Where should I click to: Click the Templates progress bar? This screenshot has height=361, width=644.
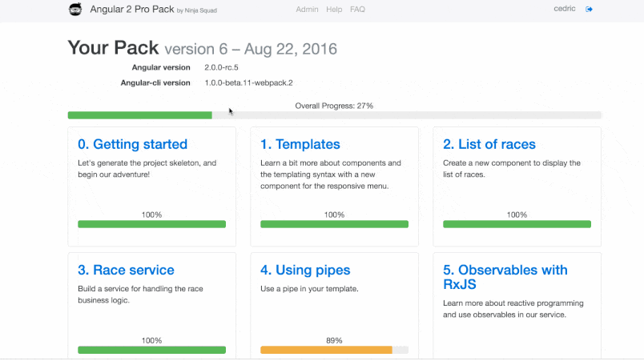point(334,224)
